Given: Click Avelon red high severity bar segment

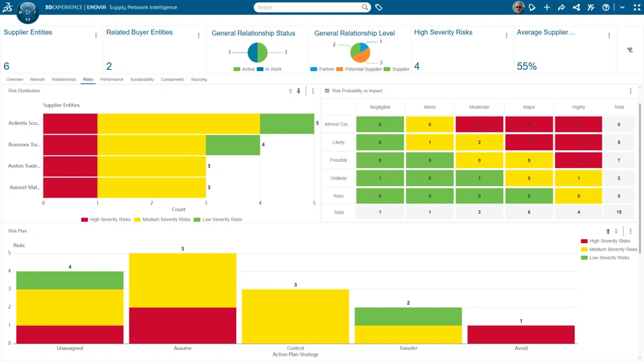Looking at the screenshot, I should click(x=70, y=167).
